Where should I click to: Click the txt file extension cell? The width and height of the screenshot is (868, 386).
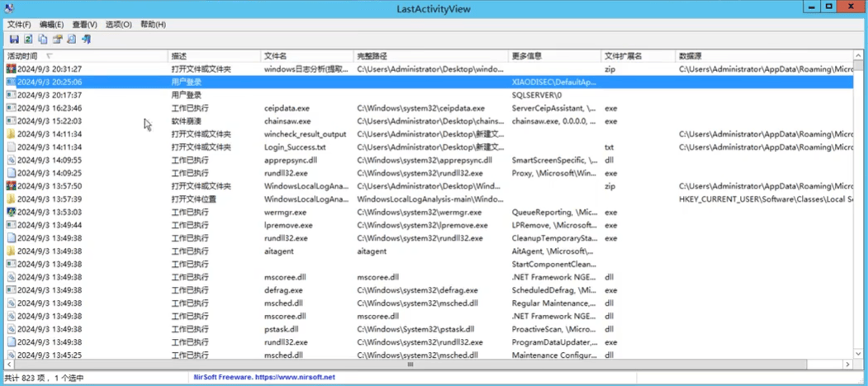click(609, 147)
